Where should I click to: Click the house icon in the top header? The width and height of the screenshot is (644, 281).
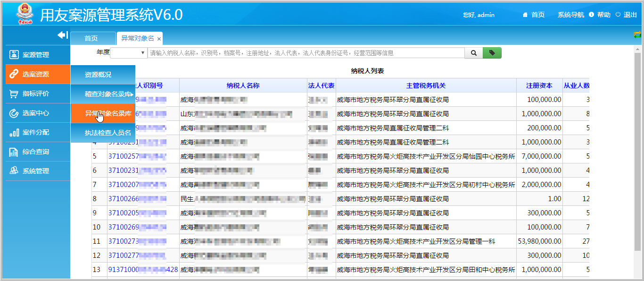[x=525, y=15]
